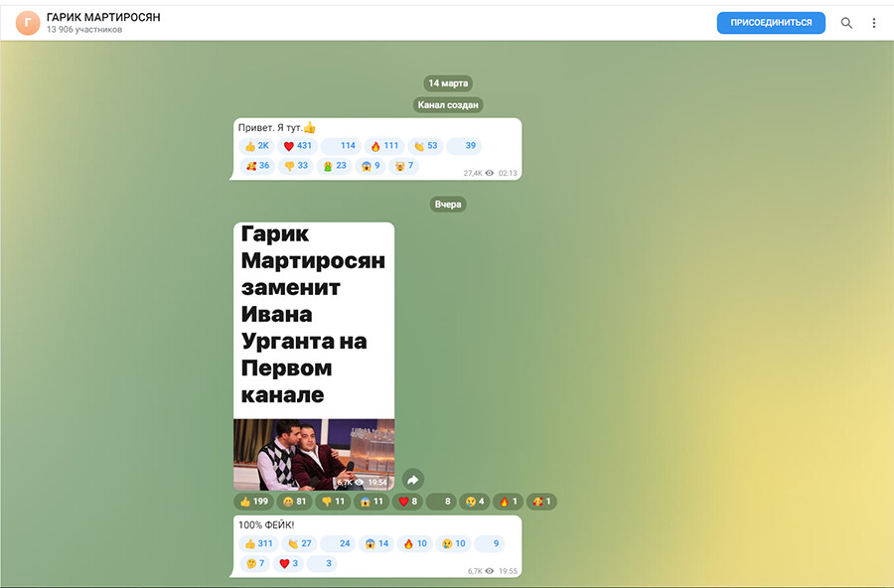The width and height of the screenshot is (894, 588).
Task: Open the Гарик Мартиросян заменит Ивана Урганта image
Action: point(314,356)
